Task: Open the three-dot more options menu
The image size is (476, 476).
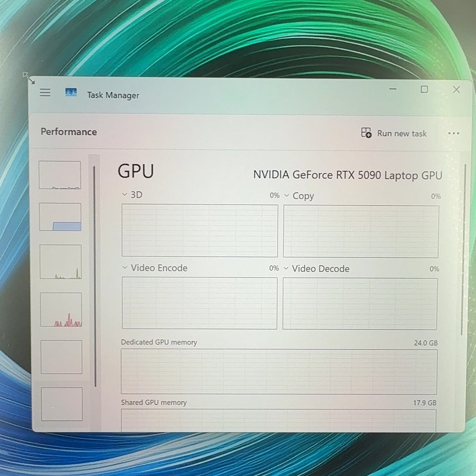Action: (x=453, y=133)
